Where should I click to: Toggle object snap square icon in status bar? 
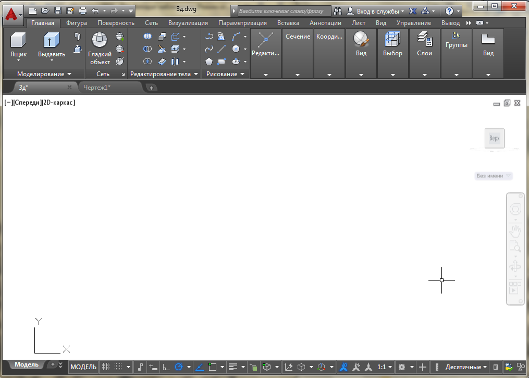pyautogui.click(x=212, y=367)
